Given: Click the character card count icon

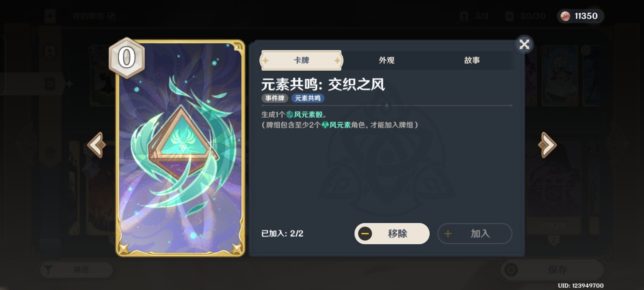Looking at the screenshot, I should click(464, 16).
